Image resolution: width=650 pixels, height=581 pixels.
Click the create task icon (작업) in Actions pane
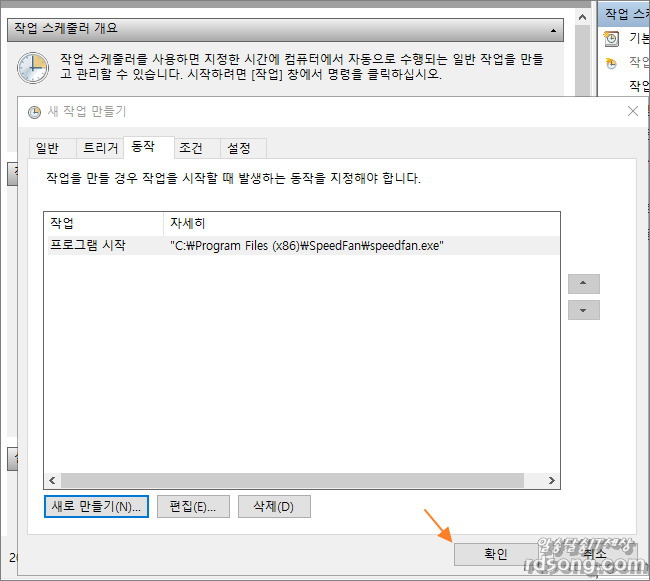coord(612,63)
